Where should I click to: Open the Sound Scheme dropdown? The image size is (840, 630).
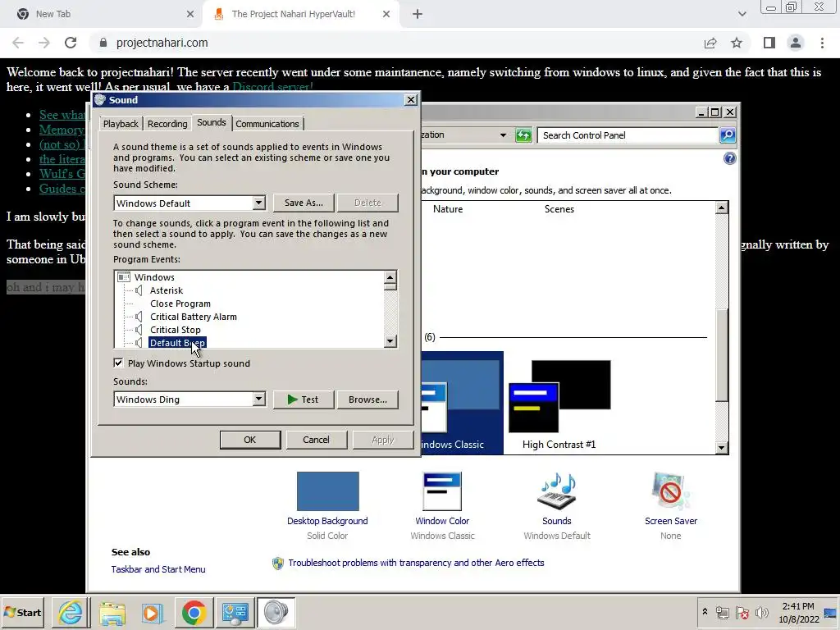click(x=258, y=203)
